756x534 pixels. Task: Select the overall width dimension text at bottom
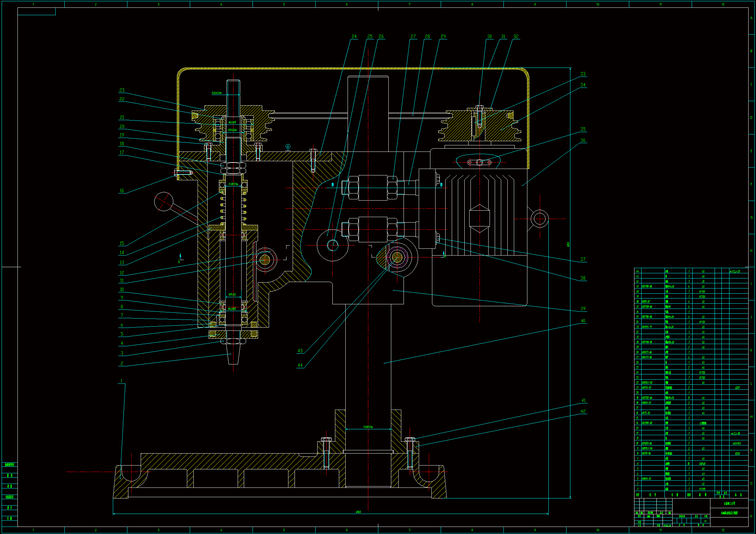tap(358, 512)
